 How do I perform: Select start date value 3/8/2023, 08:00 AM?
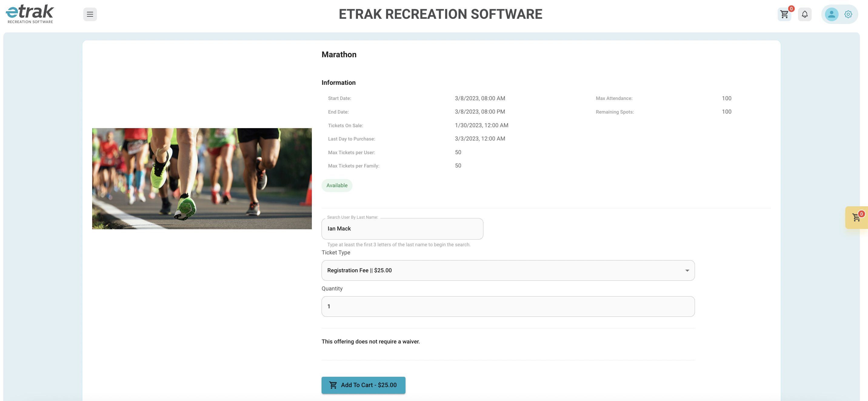click(x=480, y=98)
